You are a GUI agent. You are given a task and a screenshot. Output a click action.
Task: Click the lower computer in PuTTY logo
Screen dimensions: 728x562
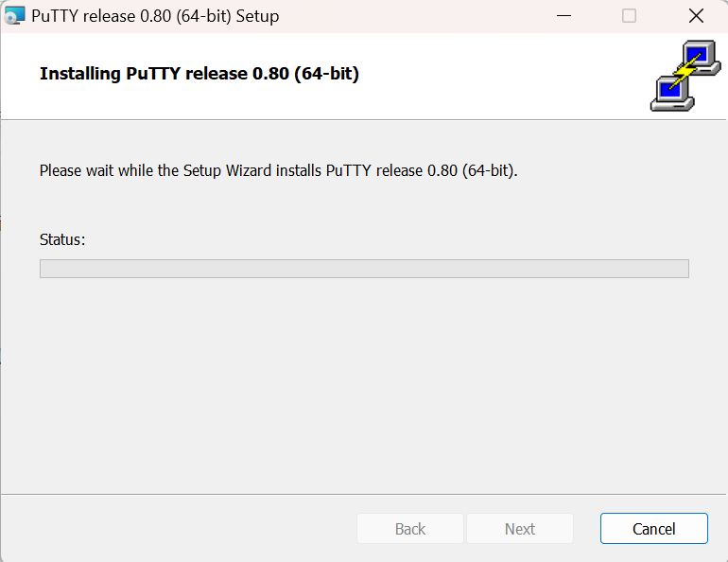672,94
